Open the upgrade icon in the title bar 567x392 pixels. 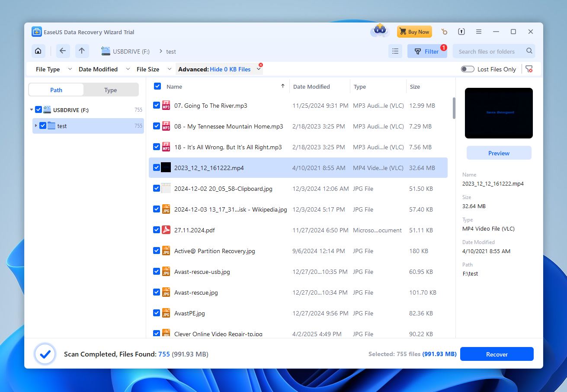(461, 32)
